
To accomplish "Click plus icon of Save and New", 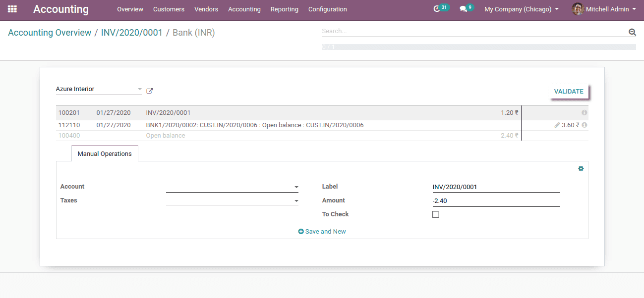I will pos(301,232).
